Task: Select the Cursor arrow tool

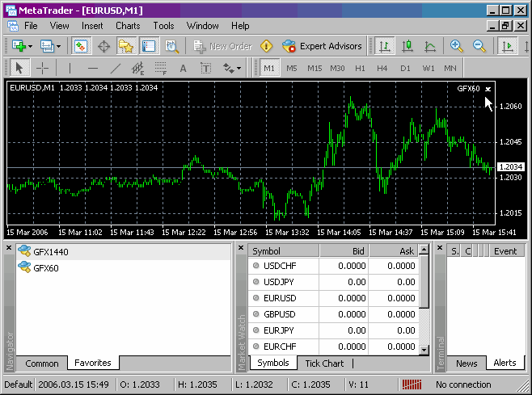Action: (x=19, y=68)
